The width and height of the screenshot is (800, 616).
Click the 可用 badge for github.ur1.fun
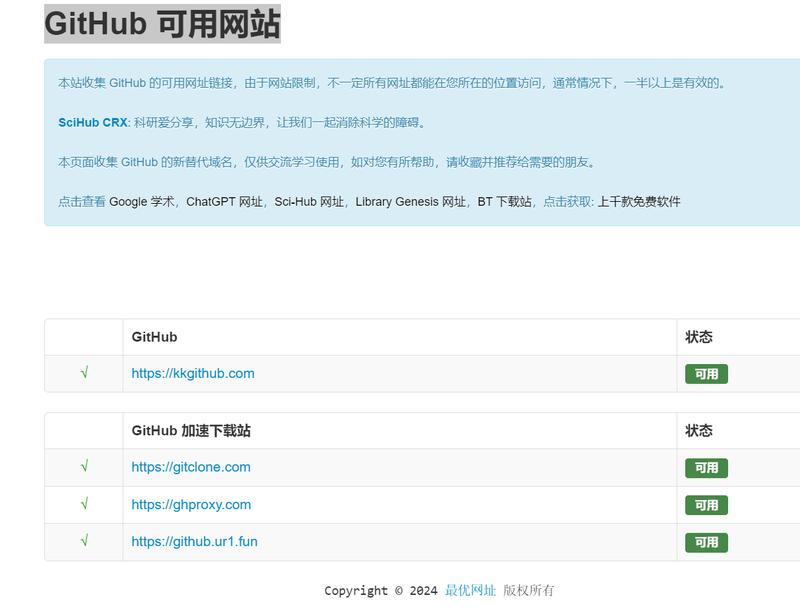point(706,543)
